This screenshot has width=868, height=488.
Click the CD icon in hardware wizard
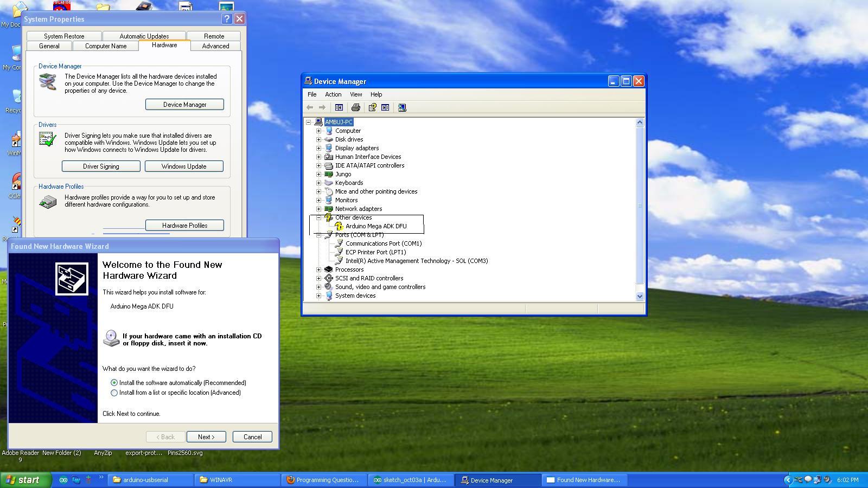click(111, 338)
